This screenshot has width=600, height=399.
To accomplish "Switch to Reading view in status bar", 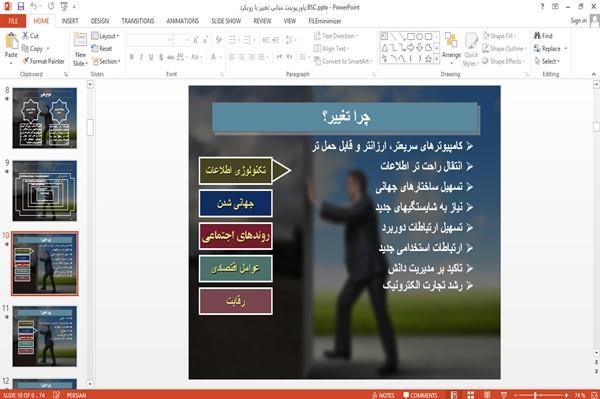I will 487,395.
